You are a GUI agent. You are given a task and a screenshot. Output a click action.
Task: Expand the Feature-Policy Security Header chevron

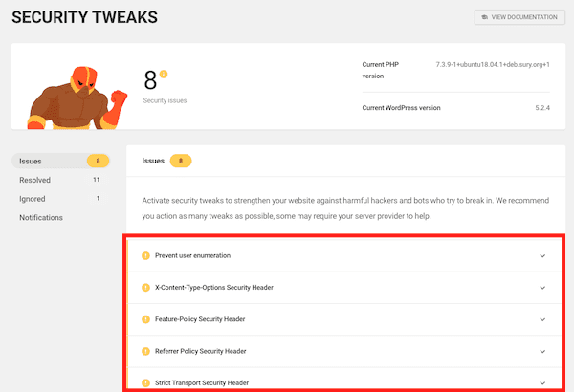[542, 319]
